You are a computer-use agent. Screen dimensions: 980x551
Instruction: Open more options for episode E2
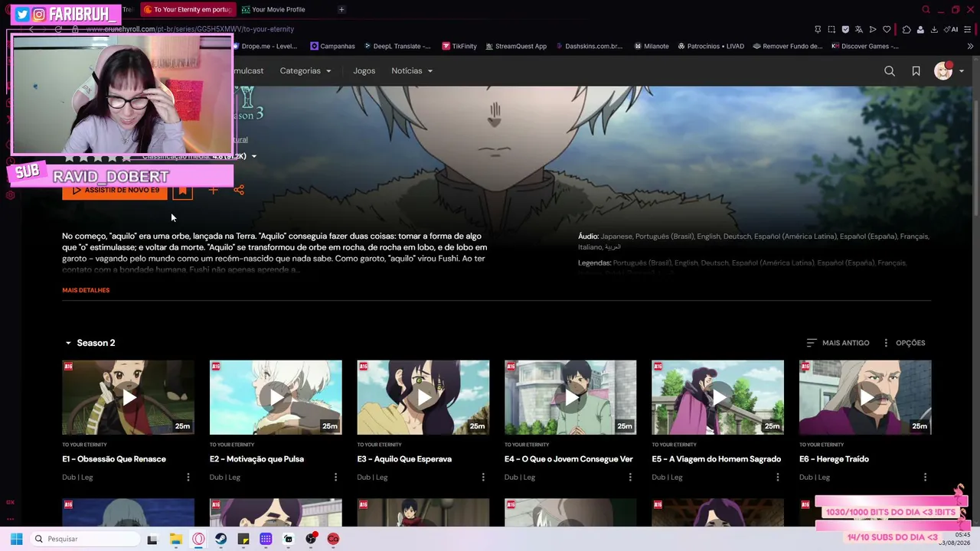(335, 477)
